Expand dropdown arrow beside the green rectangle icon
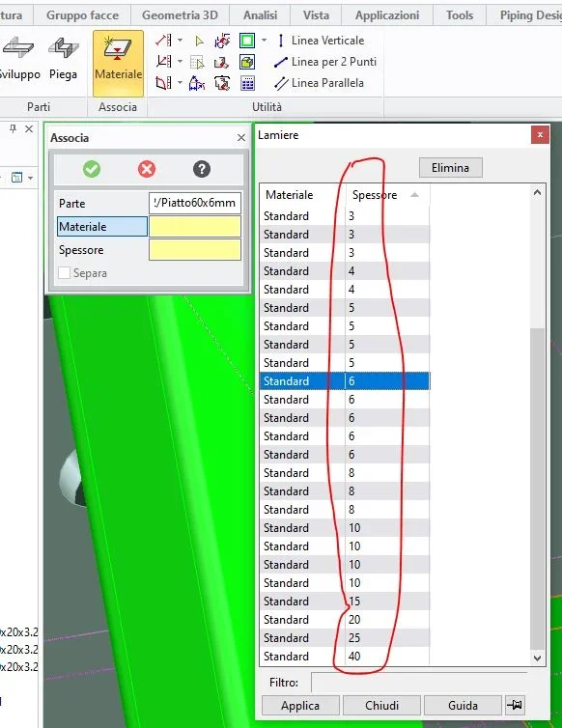The image size is (562, 728). pos(264,41)
